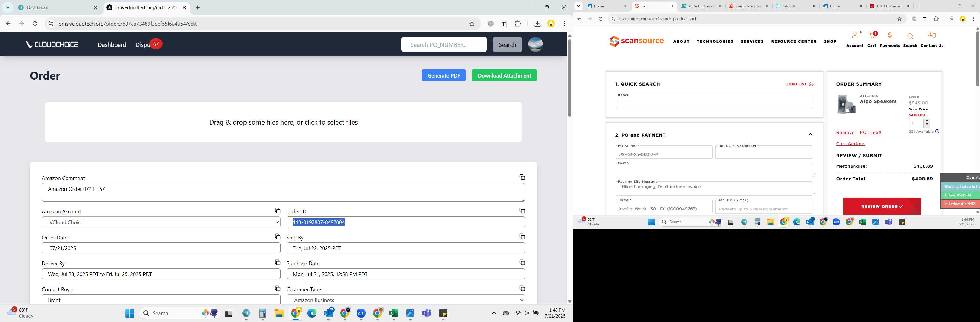Click the End User PO Number field
Viewport: 980px width, 322px height.
click(763, 152)
